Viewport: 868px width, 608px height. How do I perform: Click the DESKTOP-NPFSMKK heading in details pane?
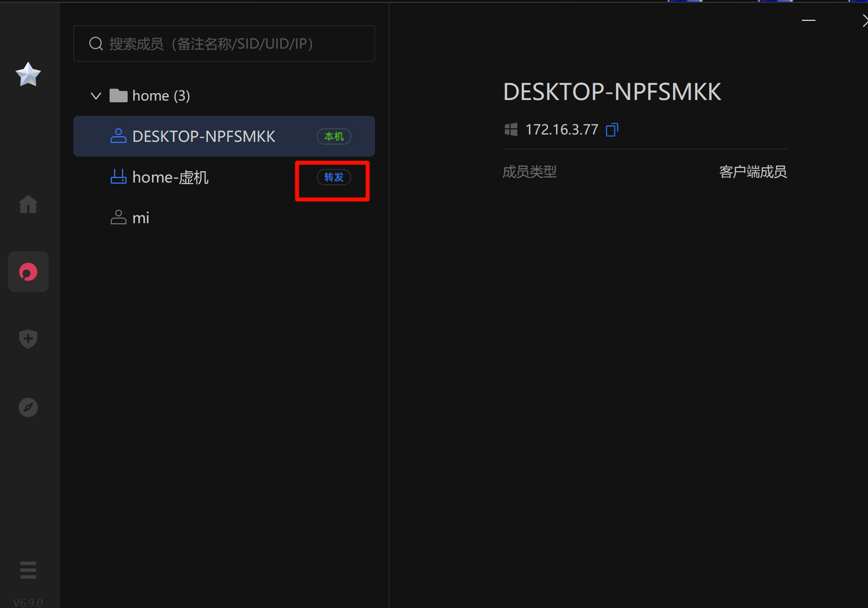coord(612,92)
